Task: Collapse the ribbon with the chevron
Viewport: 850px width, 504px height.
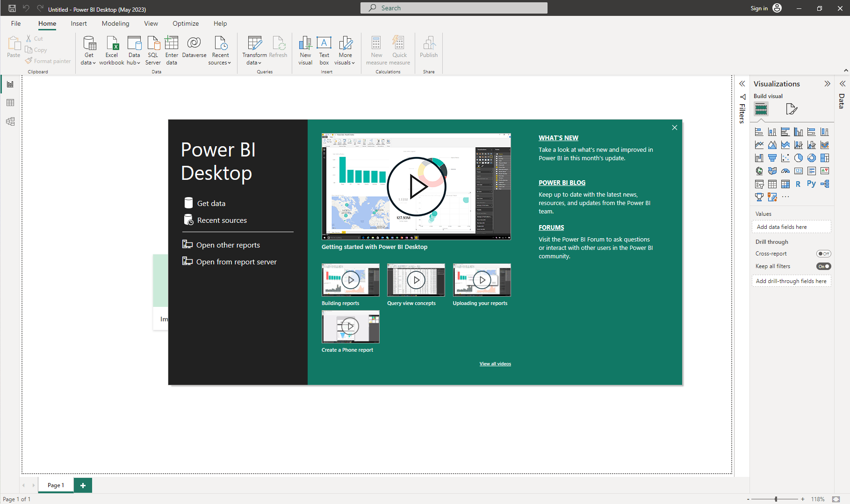Action: tap(846, 71)
